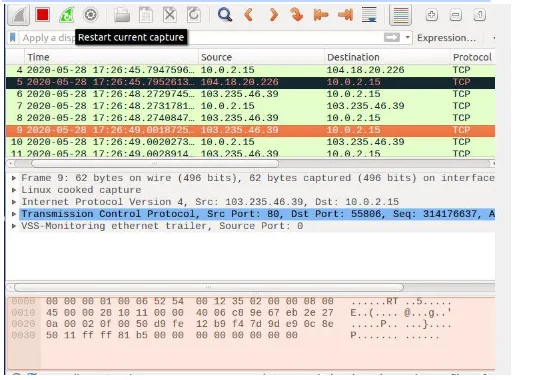Image resolution: width=539 pixels, height=380 pixels.
Task: Expand Transmission Control Protocol section
Action: (14, 214)
